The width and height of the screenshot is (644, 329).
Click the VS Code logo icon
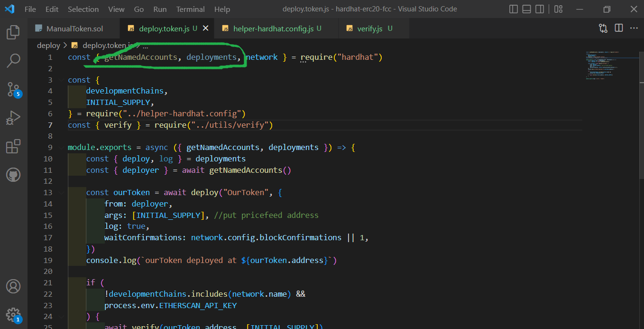coord(9,9)
